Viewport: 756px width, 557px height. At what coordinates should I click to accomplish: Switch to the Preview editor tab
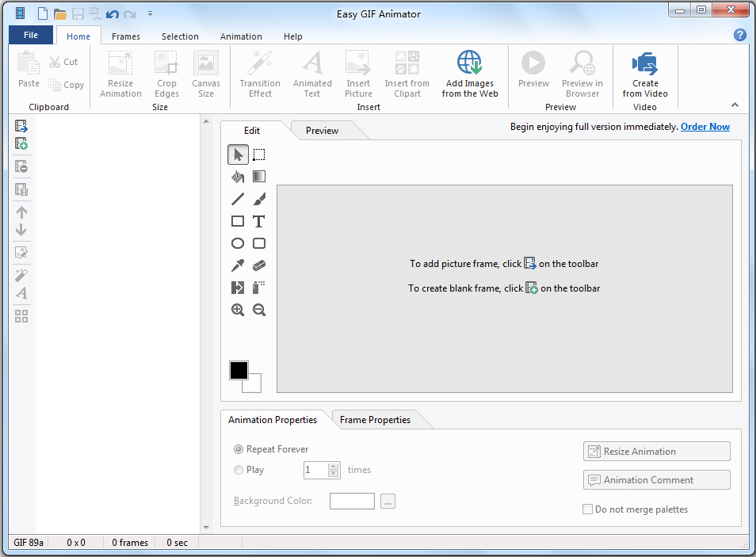(322, 131)
